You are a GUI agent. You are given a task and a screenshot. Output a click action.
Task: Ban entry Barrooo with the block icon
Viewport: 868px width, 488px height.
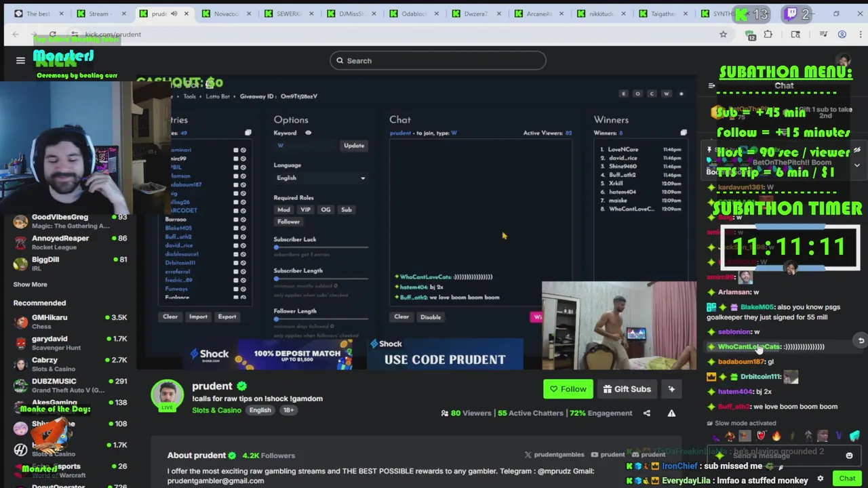coord(243,219)
